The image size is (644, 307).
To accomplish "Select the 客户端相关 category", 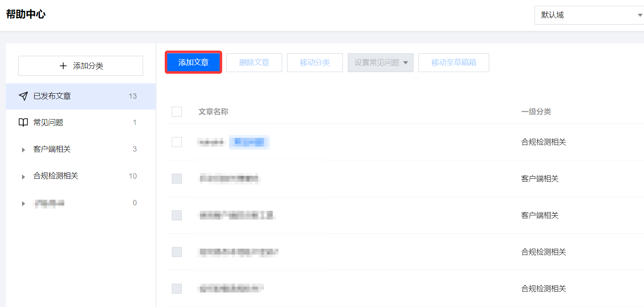I will point(52,149).
